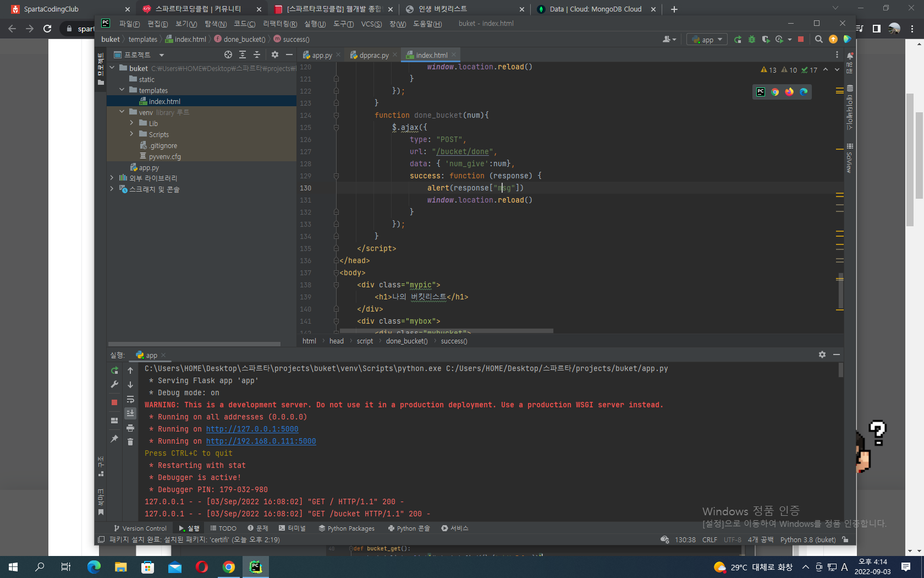Collapse the buket root folder
Screen dimensions: 924x578
(x=112, y=68)
